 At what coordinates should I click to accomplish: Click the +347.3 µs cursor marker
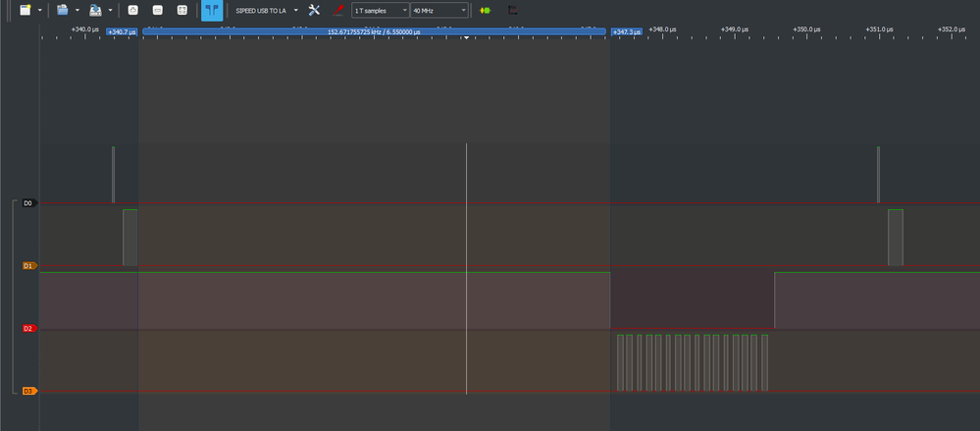point(626,31)
